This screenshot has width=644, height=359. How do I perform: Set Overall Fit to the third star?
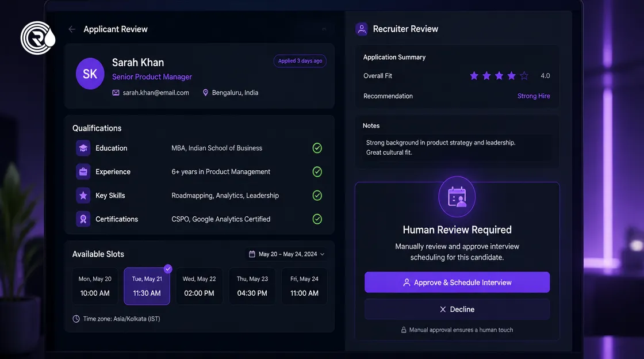(x=499, y=75)
